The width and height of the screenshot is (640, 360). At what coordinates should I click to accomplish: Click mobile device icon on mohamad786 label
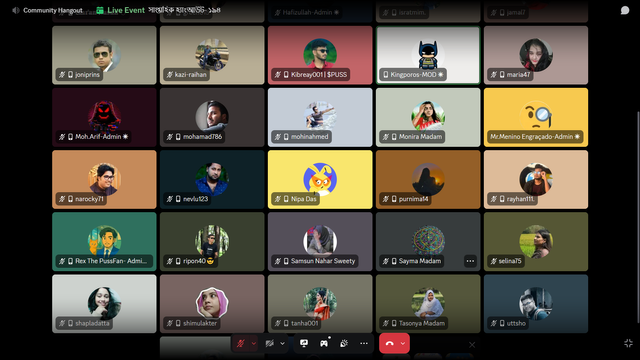click(178, 137)
